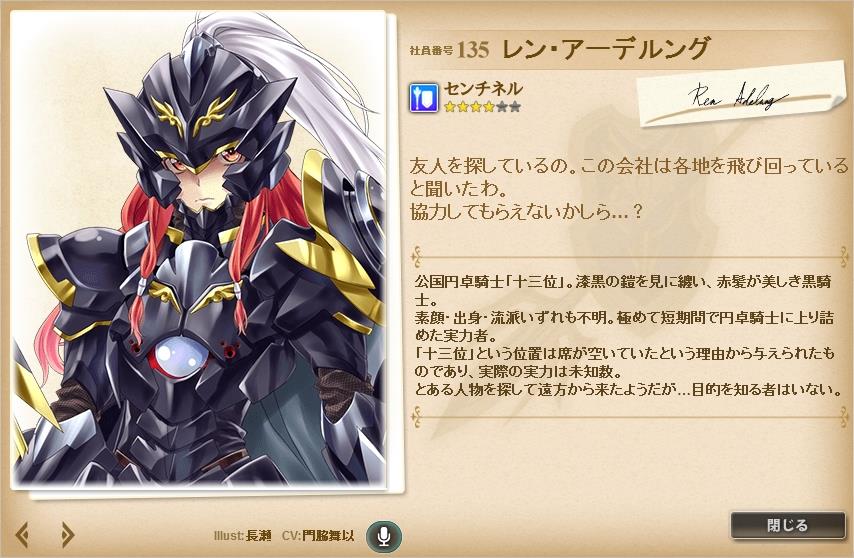Click the voice actor credit 門脇舞以
The image size is (854, 558).
click(x=328, y=536)
